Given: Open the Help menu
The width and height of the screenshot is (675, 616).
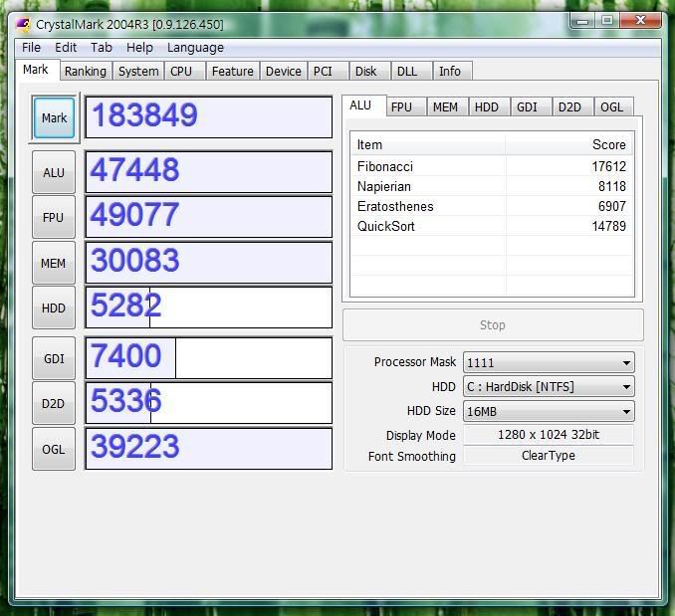Looking at the screenshot, I should click(139, 48).
